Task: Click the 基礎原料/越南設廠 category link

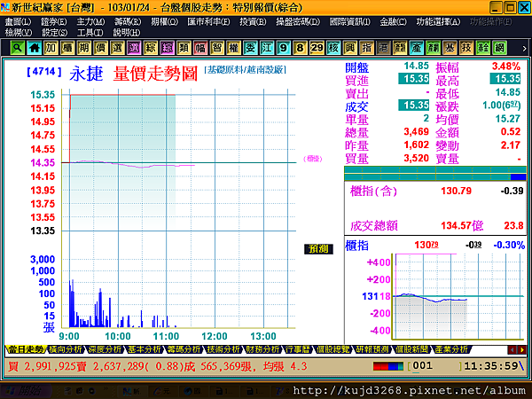Action: 246,70
